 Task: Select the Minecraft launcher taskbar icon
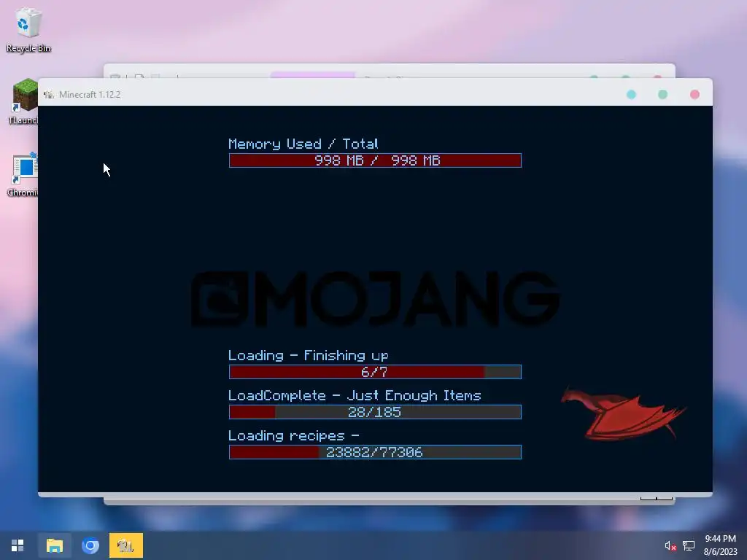[x=125, y=545]
